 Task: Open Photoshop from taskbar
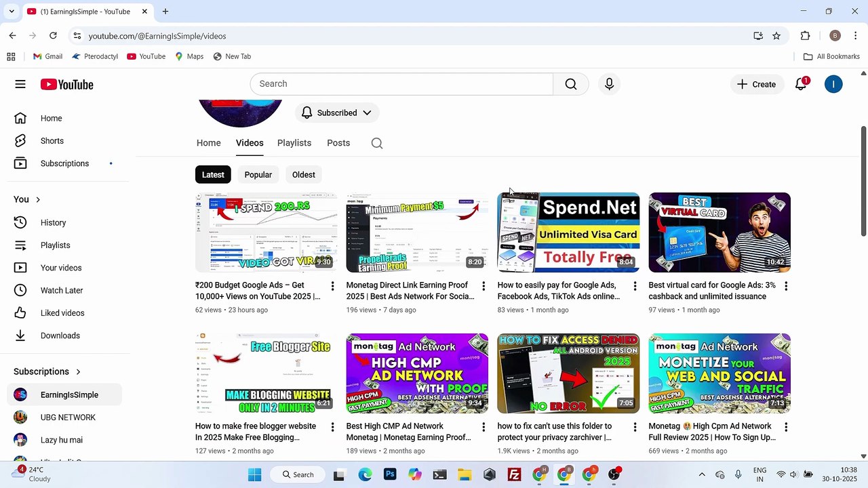click(x=390, y=474)
